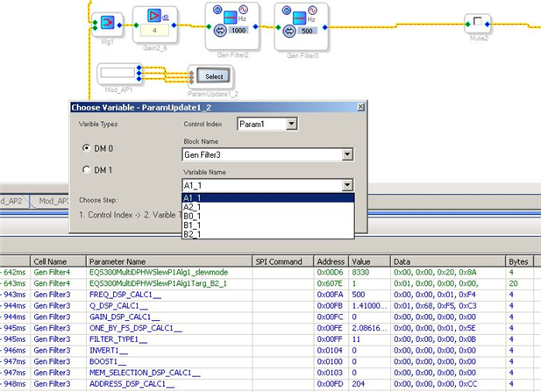Click the SPI Command column header
Screen dimensions: 541x392
283,261
